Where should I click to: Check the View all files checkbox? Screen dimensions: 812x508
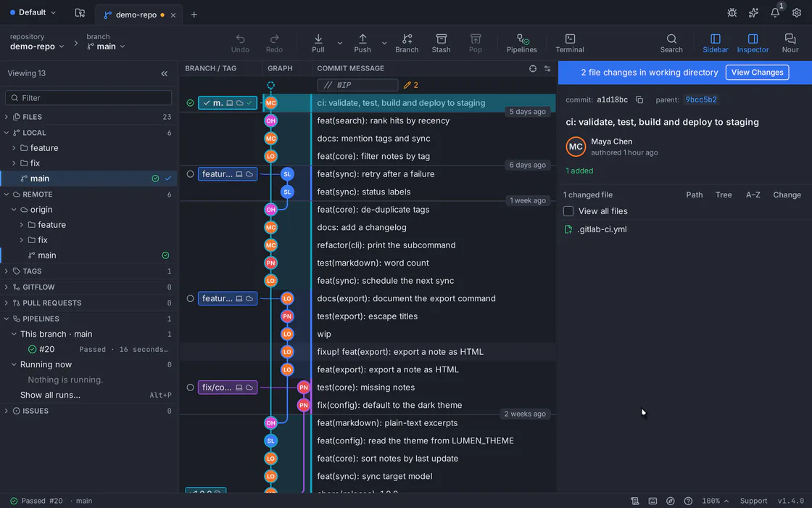(568, 211)
